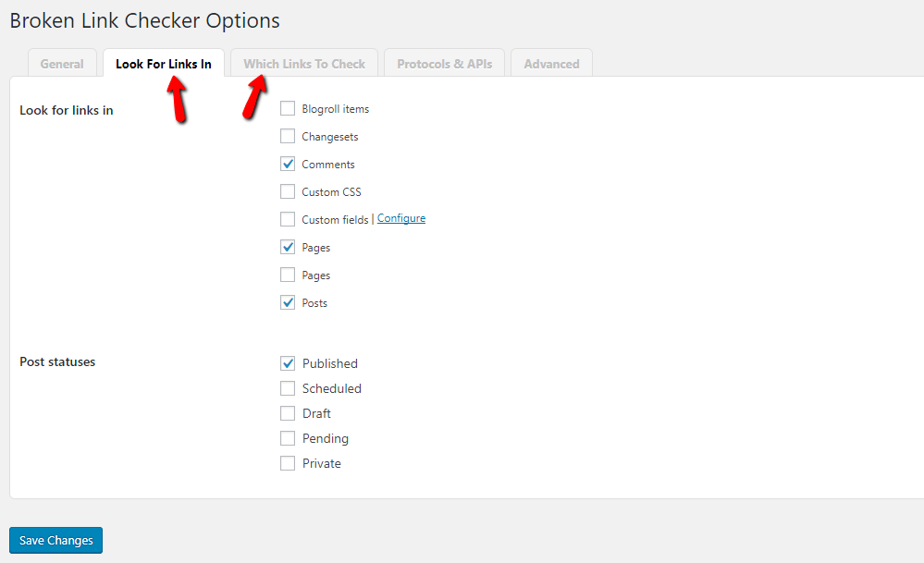Click the 'Comments' label text

(328, 165)
